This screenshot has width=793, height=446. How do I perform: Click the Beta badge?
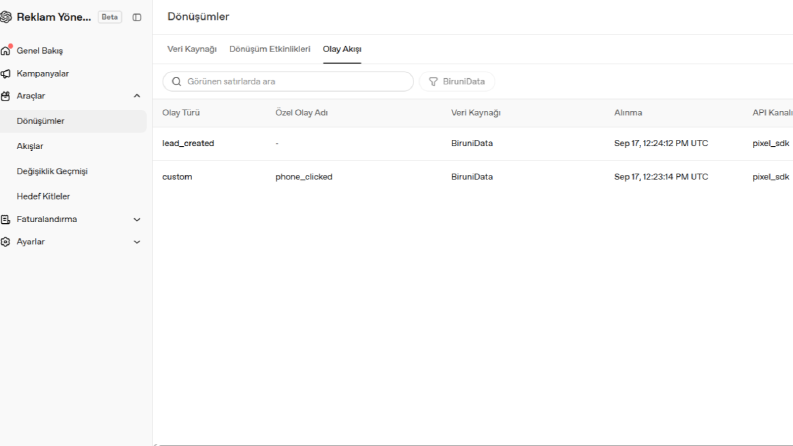(x=110, y=17)
